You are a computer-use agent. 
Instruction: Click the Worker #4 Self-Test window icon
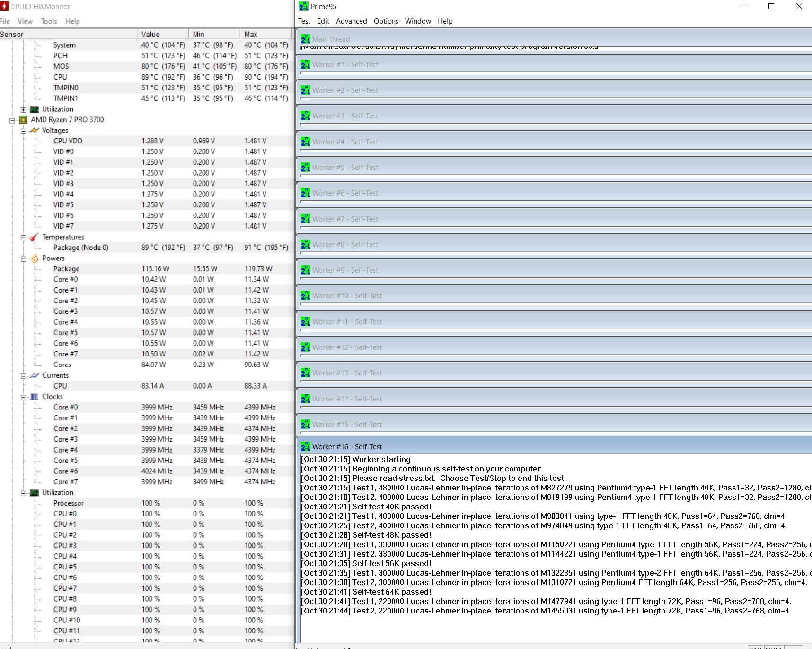(306, 142)
